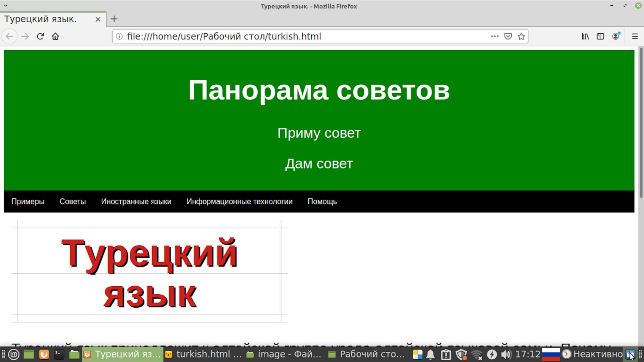Screen dimensions: 644x362
Task: Open the sidebars view icon
Action: (x=600, y=36)
